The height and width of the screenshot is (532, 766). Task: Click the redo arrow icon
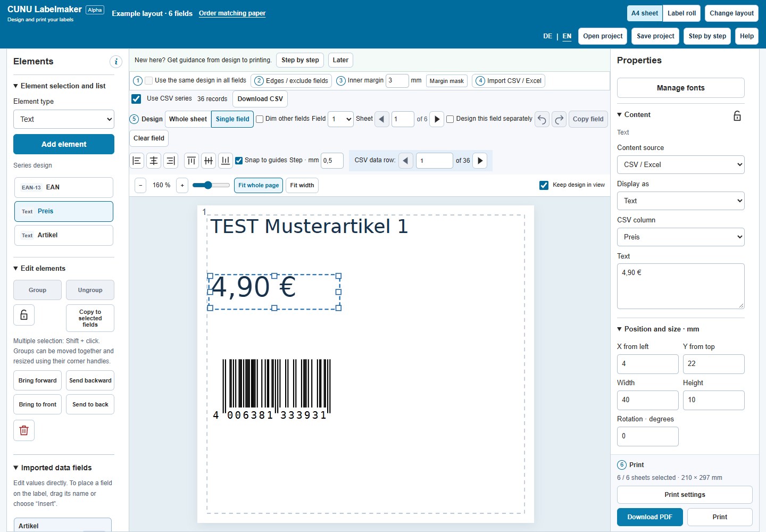(559, 119)
